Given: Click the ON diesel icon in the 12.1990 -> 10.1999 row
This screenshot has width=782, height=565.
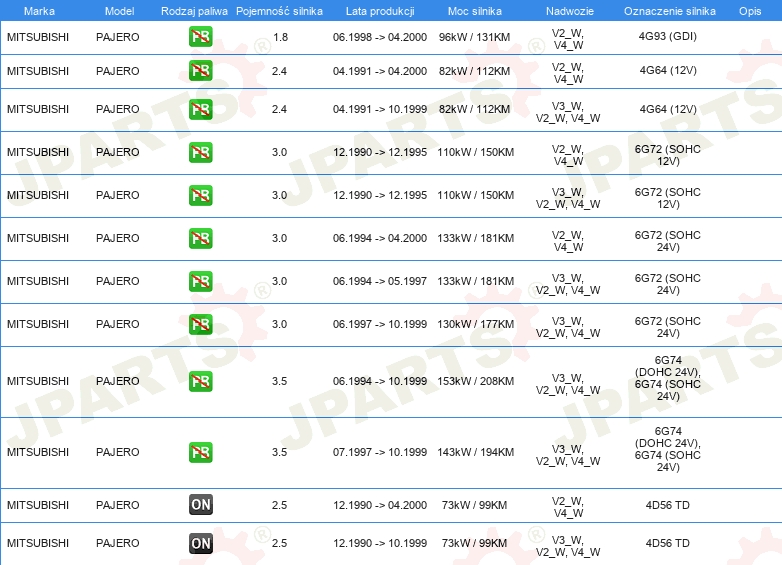Looking at the screenshot, I should (x=200, y=543).
